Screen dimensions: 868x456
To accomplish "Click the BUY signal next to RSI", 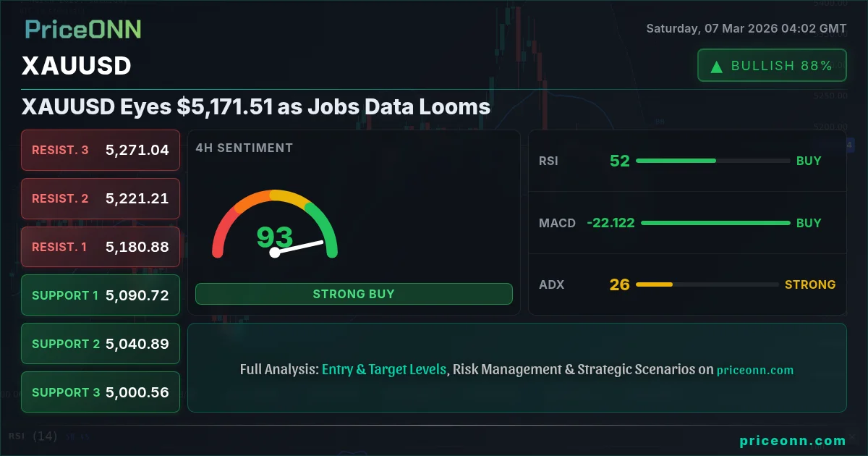I will tap(809, 161).
